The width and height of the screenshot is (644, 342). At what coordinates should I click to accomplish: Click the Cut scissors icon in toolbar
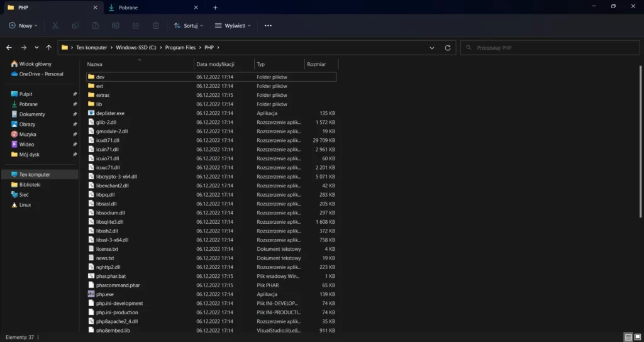55,25
